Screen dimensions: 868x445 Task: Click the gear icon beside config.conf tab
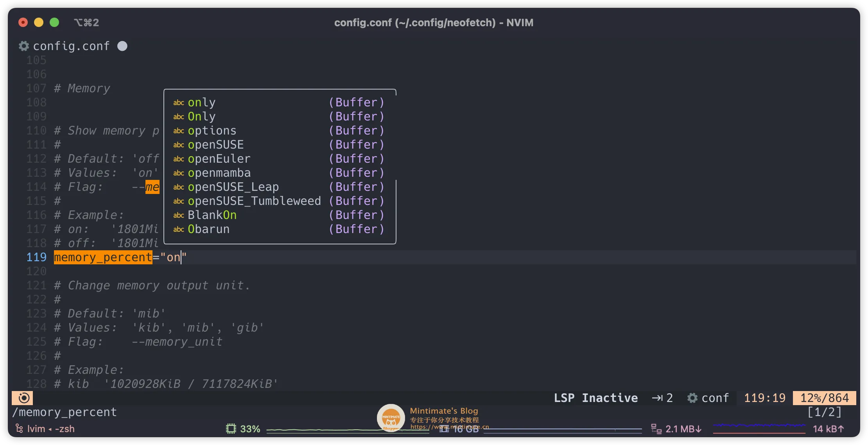[24, 46]
